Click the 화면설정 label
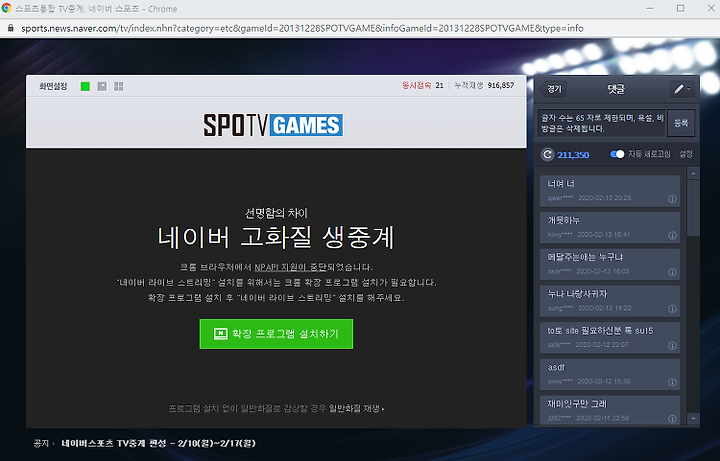The image size is (720, 461). pos(53,86)
